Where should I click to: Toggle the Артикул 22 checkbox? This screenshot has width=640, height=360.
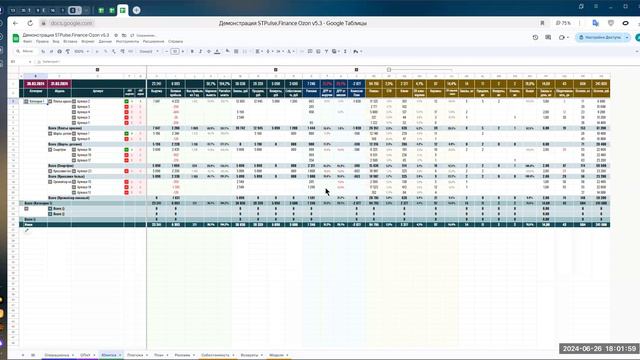(74, 171)
